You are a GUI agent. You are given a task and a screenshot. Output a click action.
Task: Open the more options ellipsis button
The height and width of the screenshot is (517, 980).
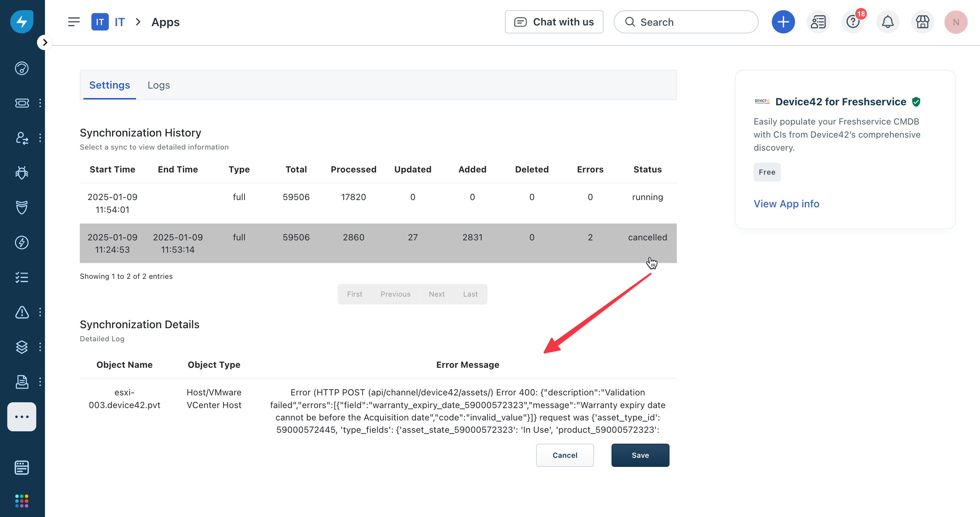point(22,417)
